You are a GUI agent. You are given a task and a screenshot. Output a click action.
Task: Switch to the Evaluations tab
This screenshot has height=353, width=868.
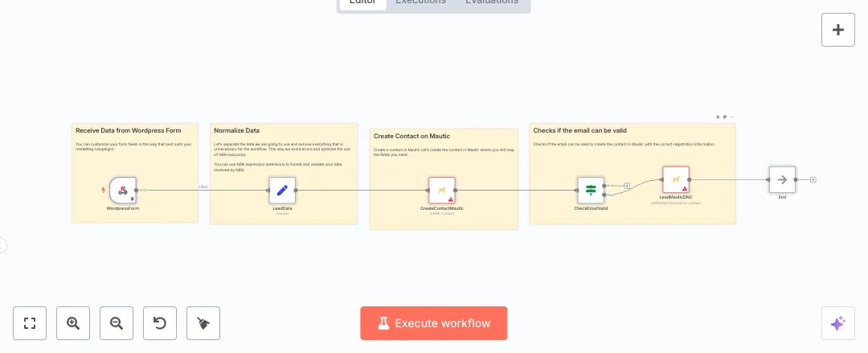492,2
